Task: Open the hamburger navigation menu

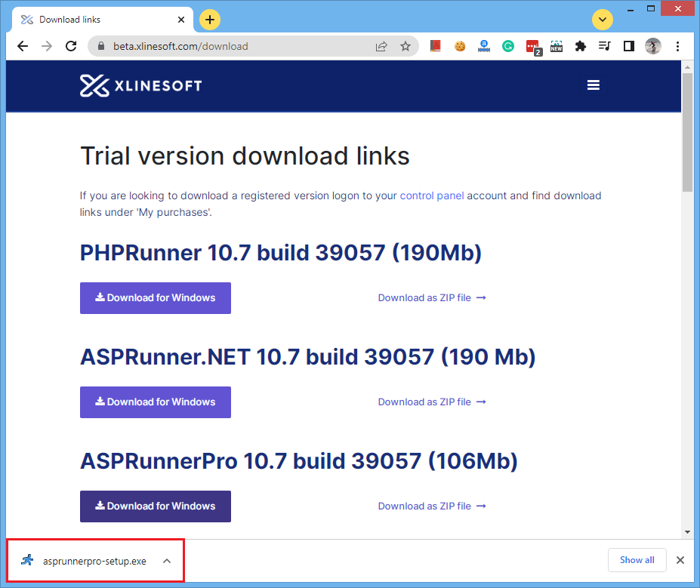Action: pos(593,85)
